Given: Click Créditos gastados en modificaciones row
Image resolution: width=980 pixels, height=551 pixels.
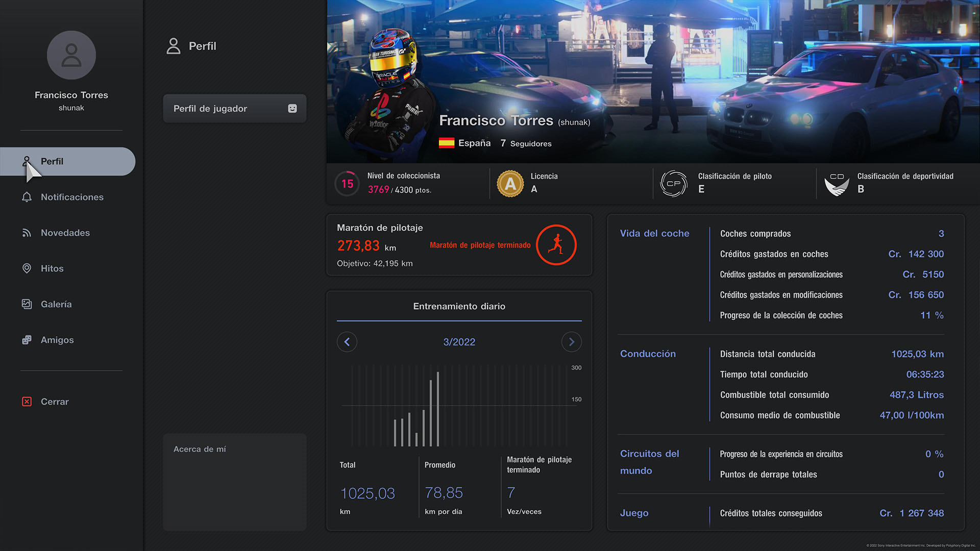Looking at the screenshot, I should point(832,295).
